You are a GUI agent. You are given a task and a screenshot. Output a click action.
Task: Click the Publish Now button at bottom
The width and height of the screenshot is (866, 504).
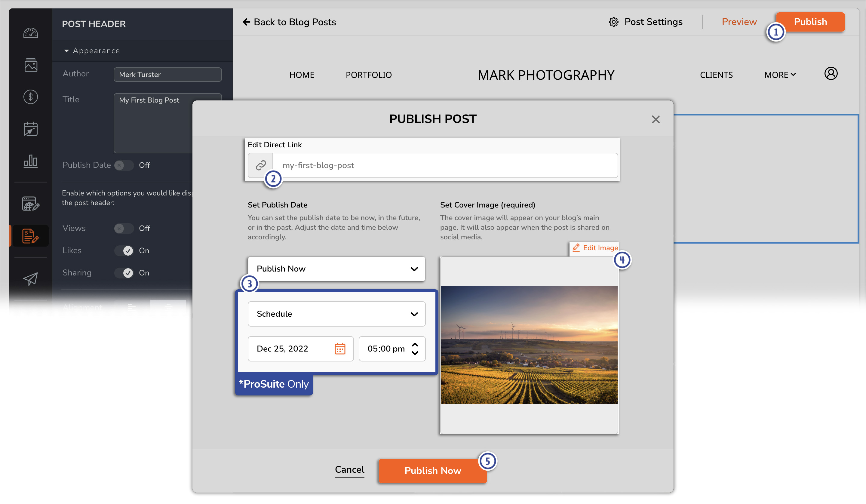point(433,471)
